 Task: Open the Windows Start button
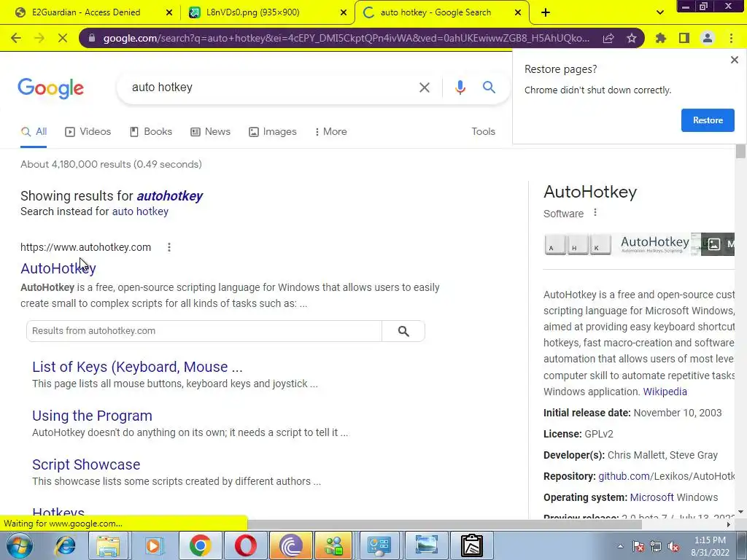(x=20, y=545)
